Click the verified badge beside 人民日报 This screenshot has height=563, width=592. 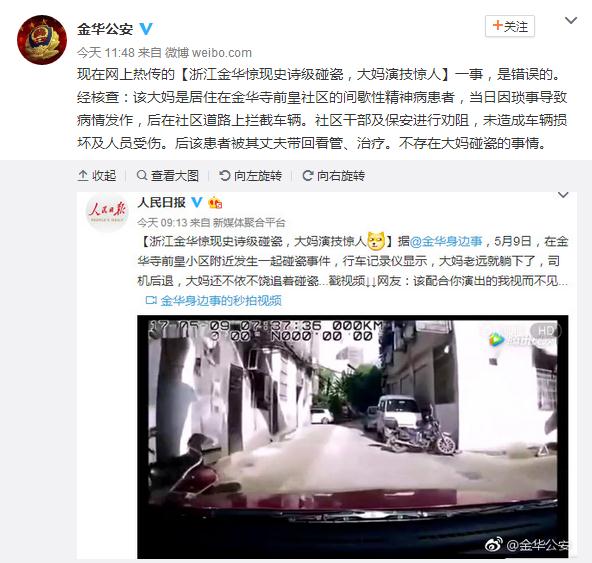197,202
